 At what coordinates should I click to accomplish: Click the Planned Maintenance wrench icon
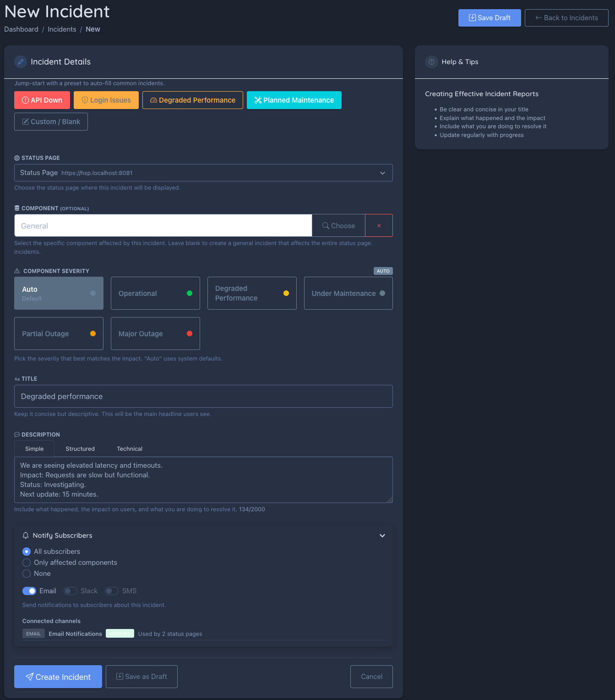coord(258,100)
